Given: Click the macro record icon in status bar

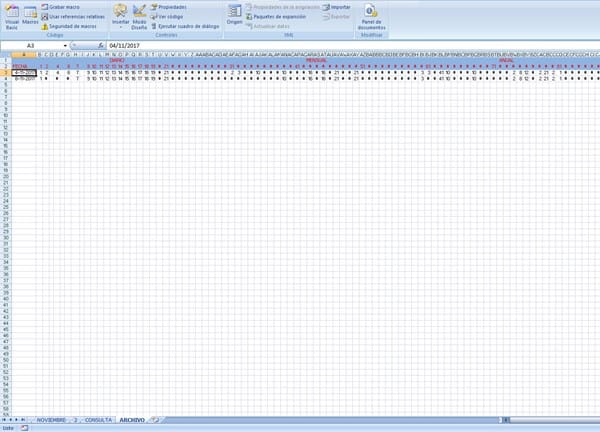Looking at the screenshot, I should point(24,428).
